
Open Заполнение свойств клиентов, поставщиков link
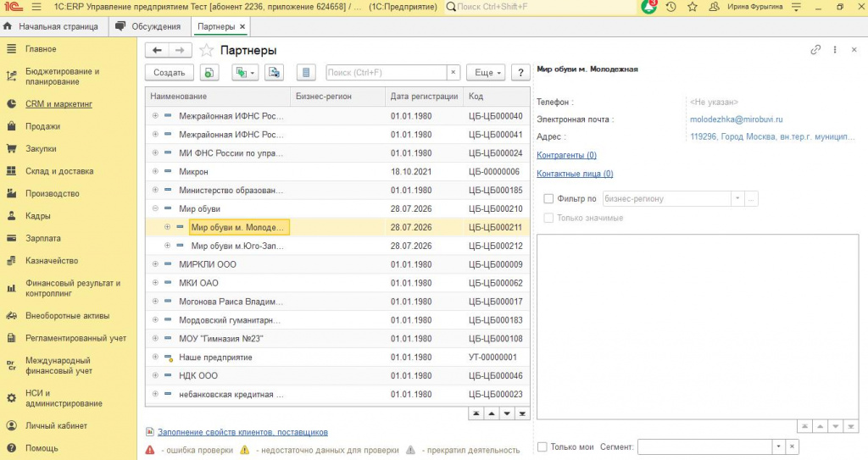tap(242, 432)
